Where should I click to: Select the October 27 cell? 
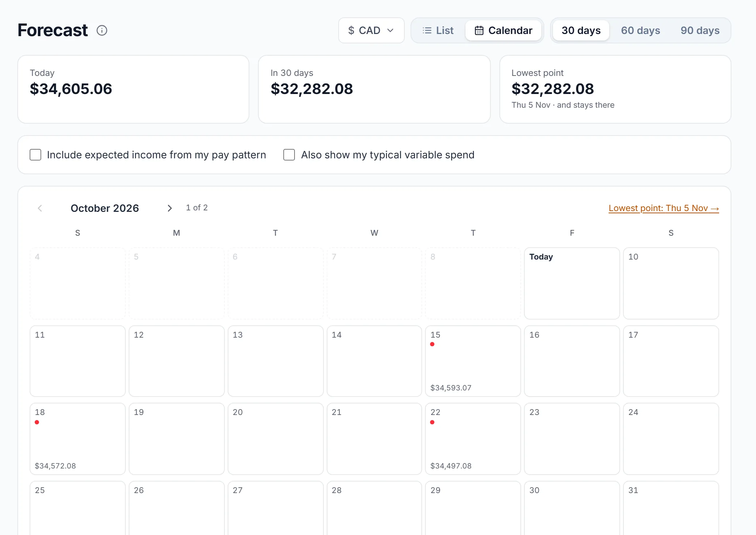coord(276,508)
